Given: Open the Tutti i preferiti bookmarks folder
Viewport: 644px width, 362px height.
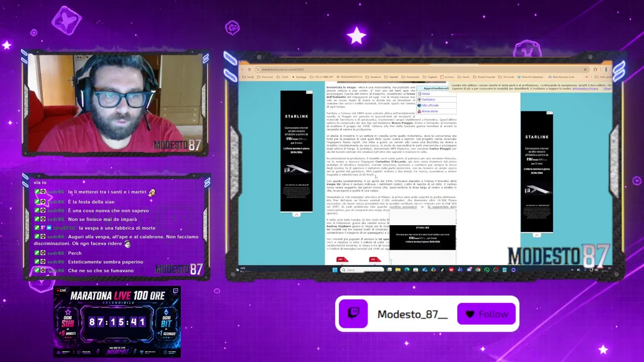Looking at the screenshot, I should pos(603,77).
